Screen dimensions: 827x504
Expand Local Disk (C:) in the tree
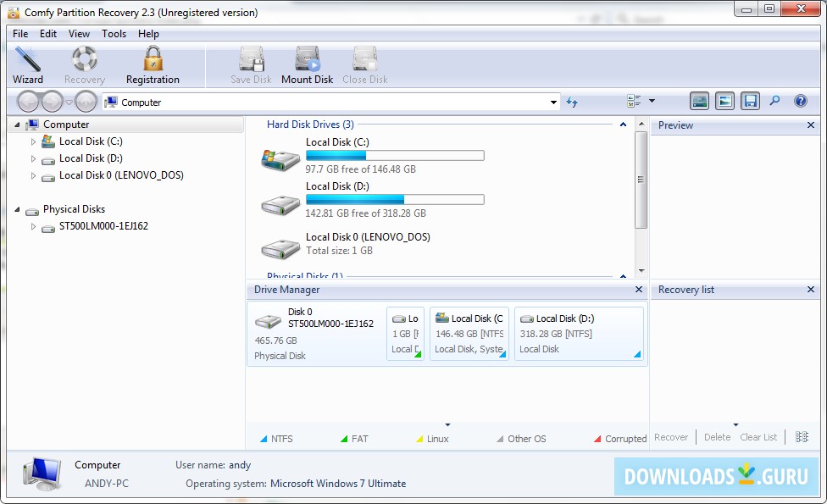click(x=33, y=141)
